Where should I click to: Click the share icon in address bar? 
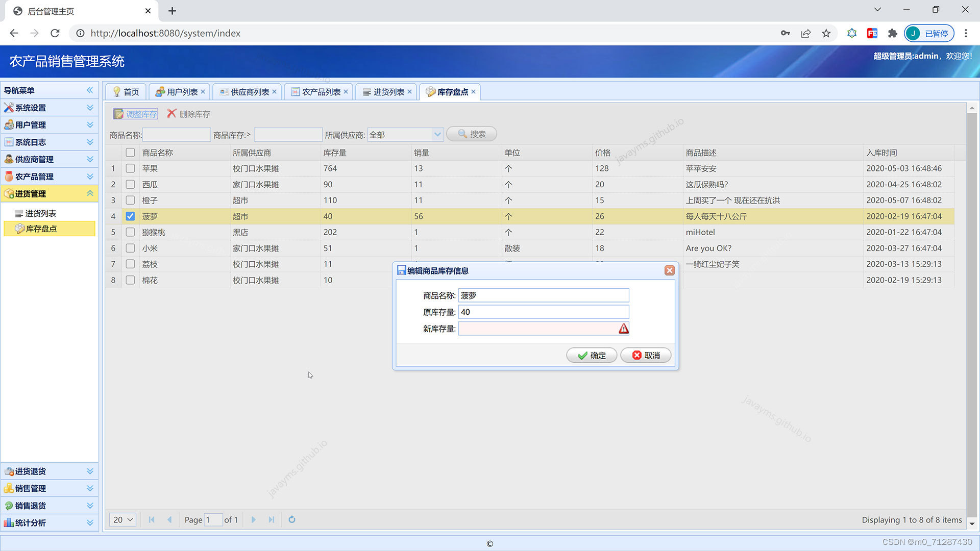805,33
